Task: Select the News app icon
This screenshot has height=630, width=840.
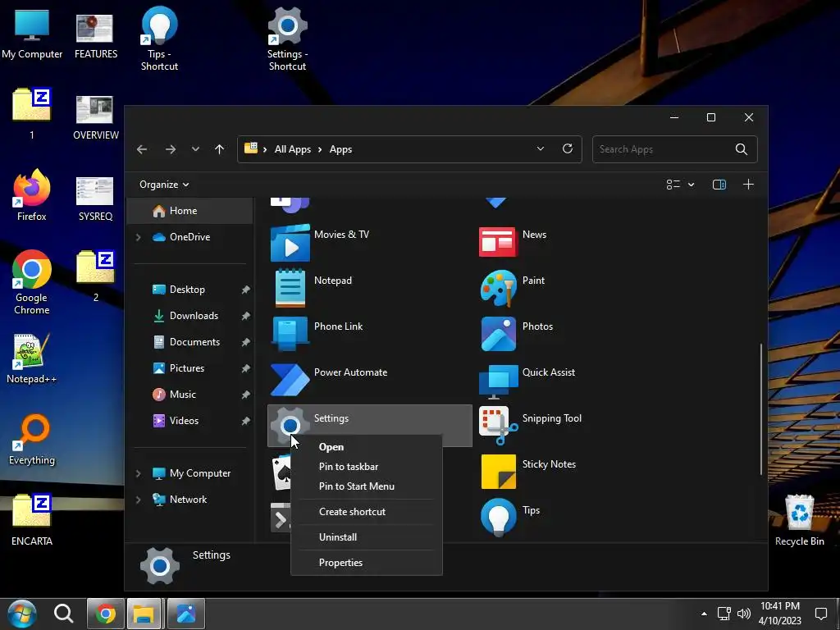Action: pyautogui.click(x=498, y=242)
